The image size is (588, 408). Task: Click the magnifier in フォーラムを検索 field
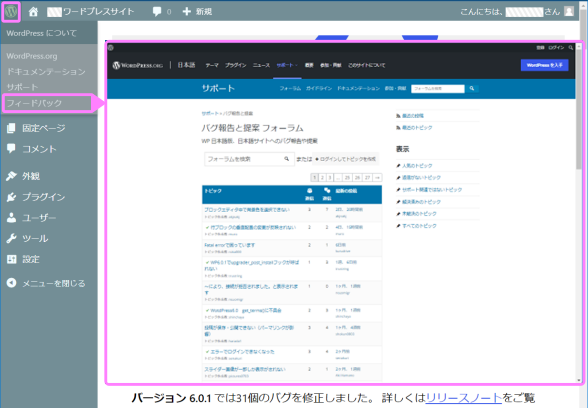pos(287,159)
